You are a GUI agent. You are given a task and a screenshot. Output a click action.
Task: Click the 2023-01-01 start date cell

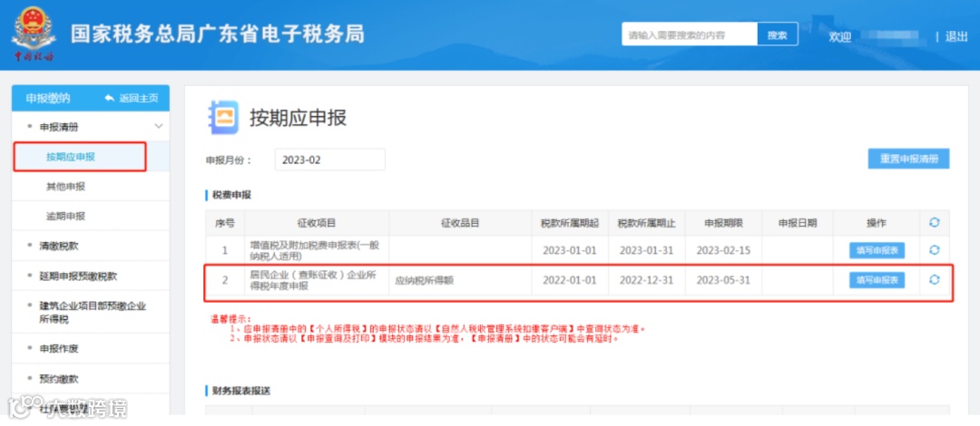click(x=569, y=250)
